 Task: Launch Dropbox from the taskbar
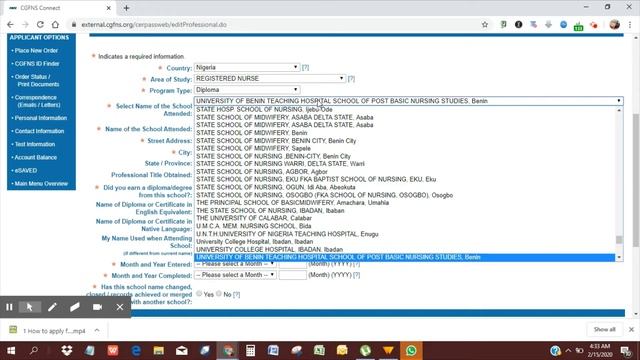pos(67,350)
